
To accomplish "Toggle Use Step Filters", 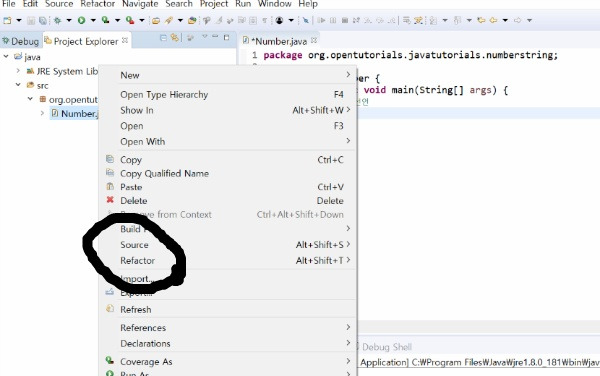I will tap(418, 20).
